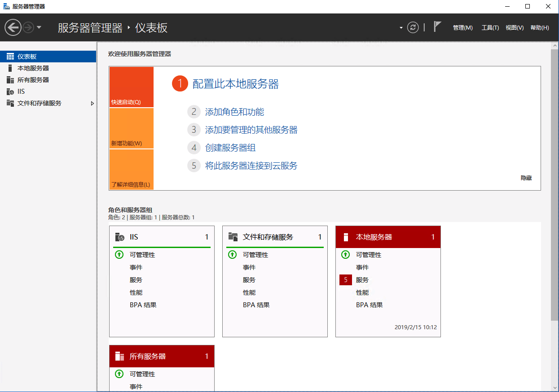Open the notifications flag icon
This screenshot has width=559, height=392.
pos(437,27)
